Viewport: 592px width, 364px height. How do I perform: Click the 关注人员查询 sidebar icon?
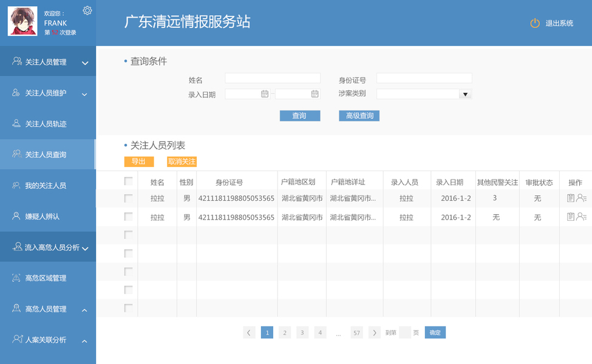click(x=16, y=154)
